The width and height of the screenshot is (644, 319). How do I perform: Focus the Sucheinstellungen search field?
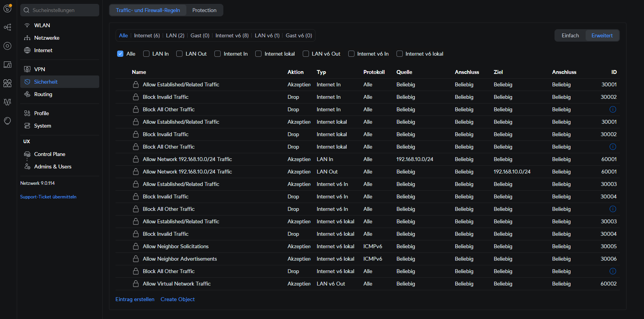point(60,10)
